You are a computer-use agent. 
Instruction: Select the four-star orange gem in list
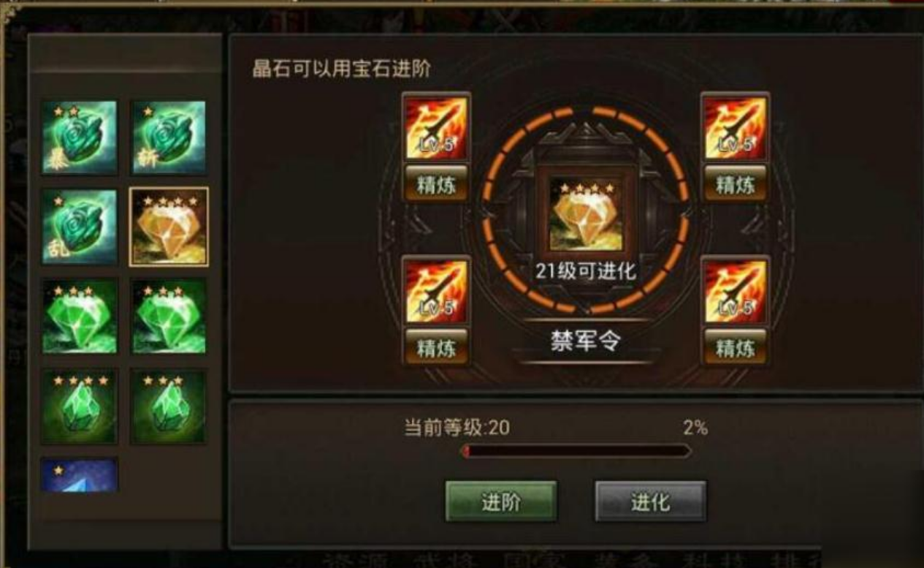point(169,227)
